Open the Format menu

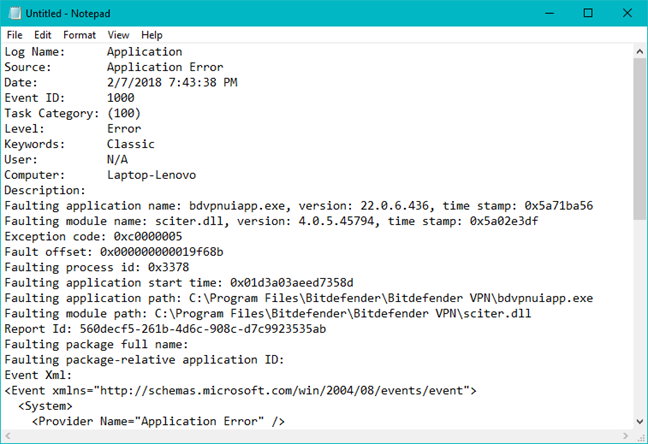tap(79, 35)
